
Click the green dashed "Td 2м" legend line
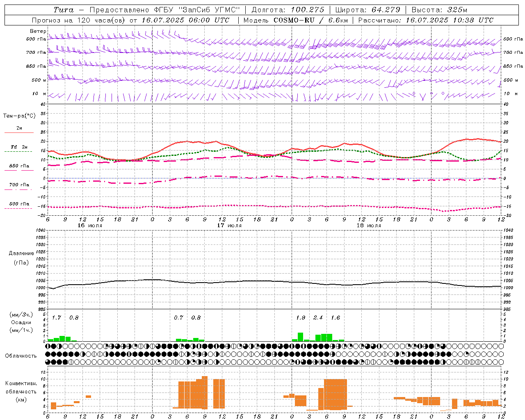pos(18,151)
